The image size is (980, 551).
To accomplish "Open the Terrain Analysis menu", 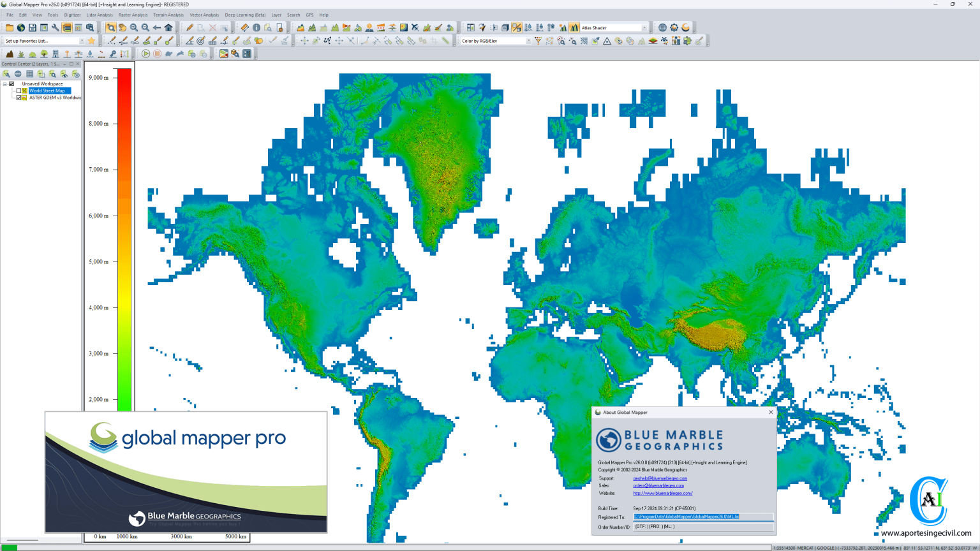I will tap(168, 15).
